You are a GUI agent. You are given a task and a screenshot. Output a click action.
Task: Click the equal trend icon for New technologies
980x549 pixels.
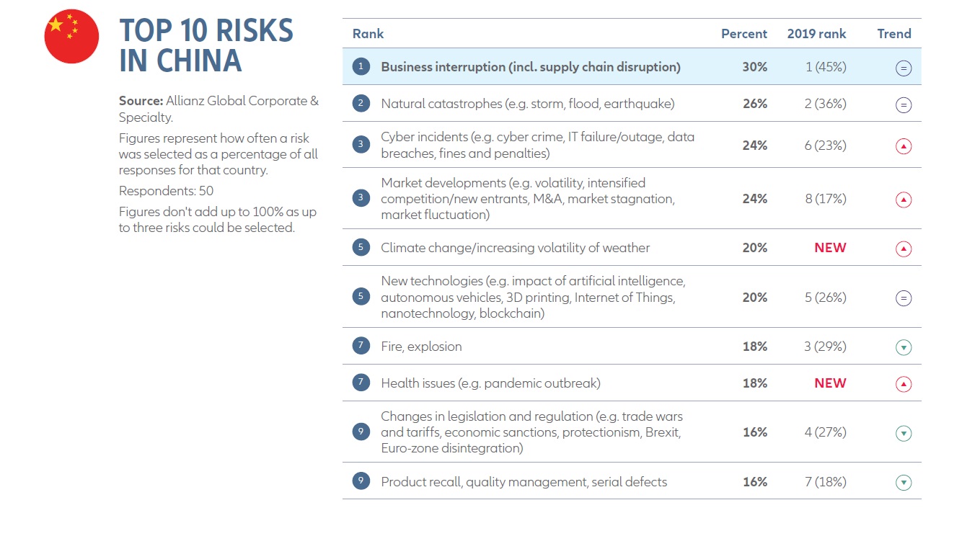coord(904,298)
